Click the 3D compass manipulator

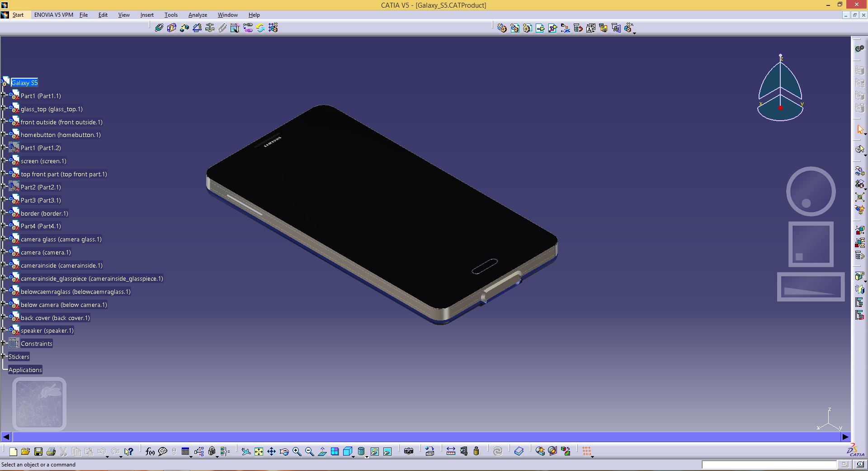(780, 88)
